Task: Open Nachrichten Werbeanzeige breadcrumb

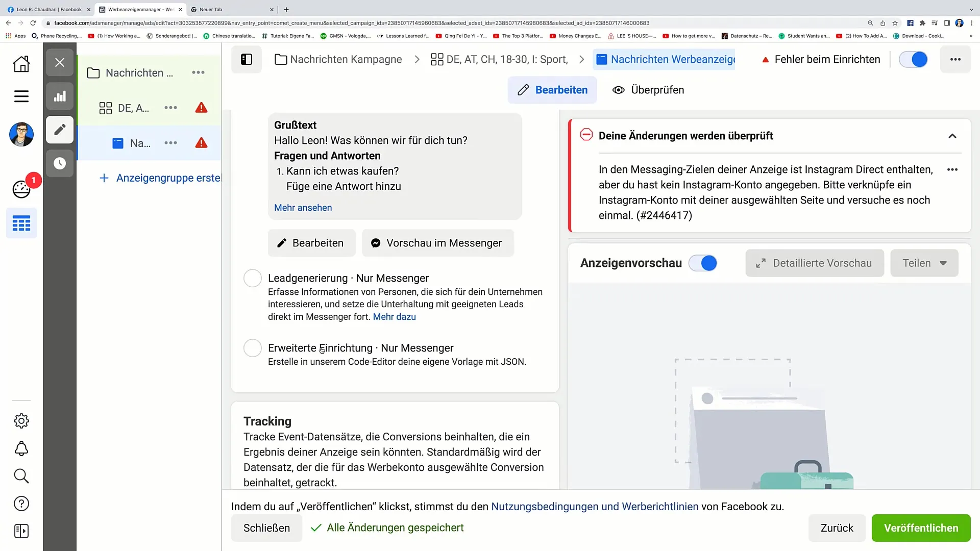Action: (x=664, y=59)
